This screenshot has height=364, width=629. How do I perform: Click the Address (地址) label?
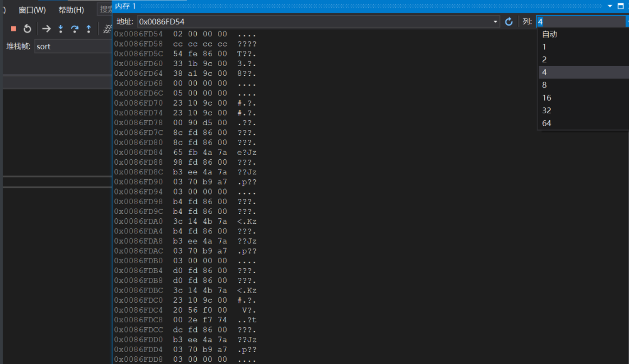tap(125, 22)
